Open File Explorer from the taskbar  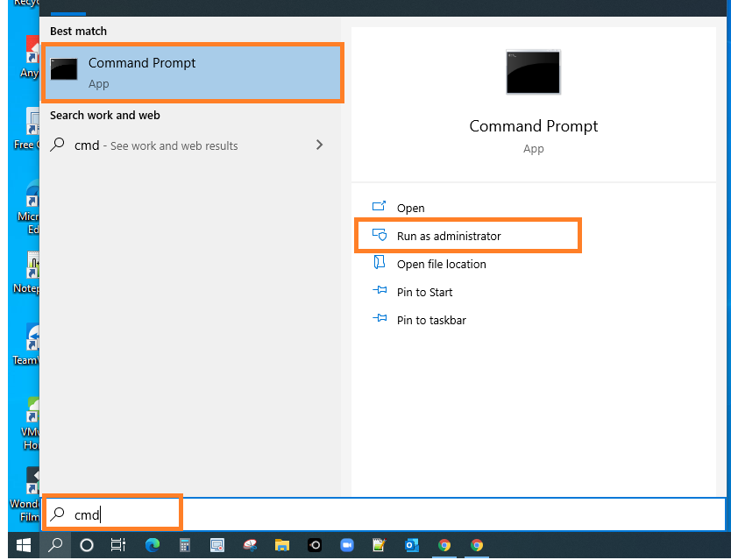coord(282,544)
